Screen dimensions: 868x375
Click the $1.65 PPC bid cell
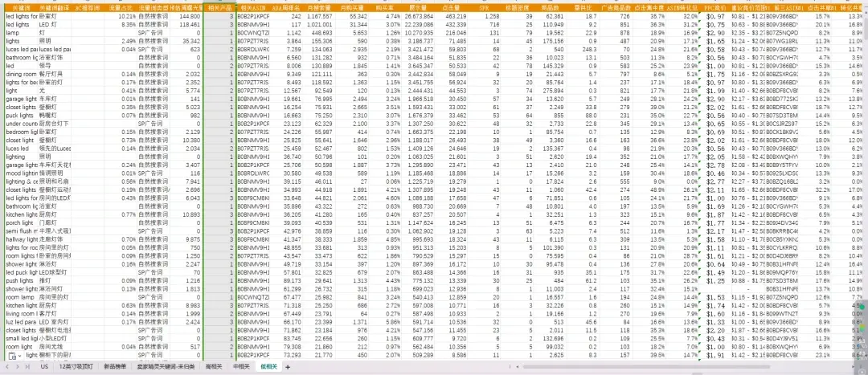(x=716, y=41)
